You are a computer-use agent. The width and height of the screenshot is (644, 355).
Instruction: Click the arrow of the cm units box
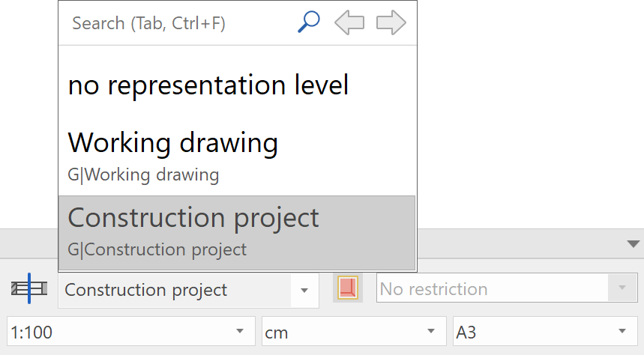pyautogui.click(x=430, y=332)
